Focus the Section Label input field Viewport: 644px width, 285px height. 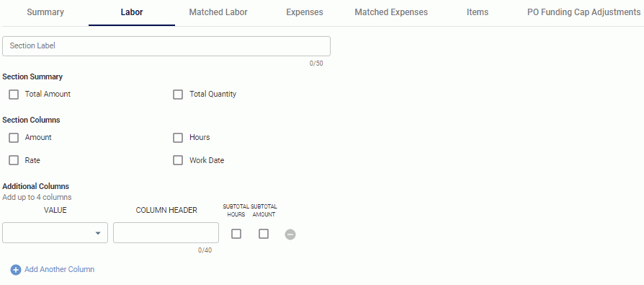coord(166,46)
